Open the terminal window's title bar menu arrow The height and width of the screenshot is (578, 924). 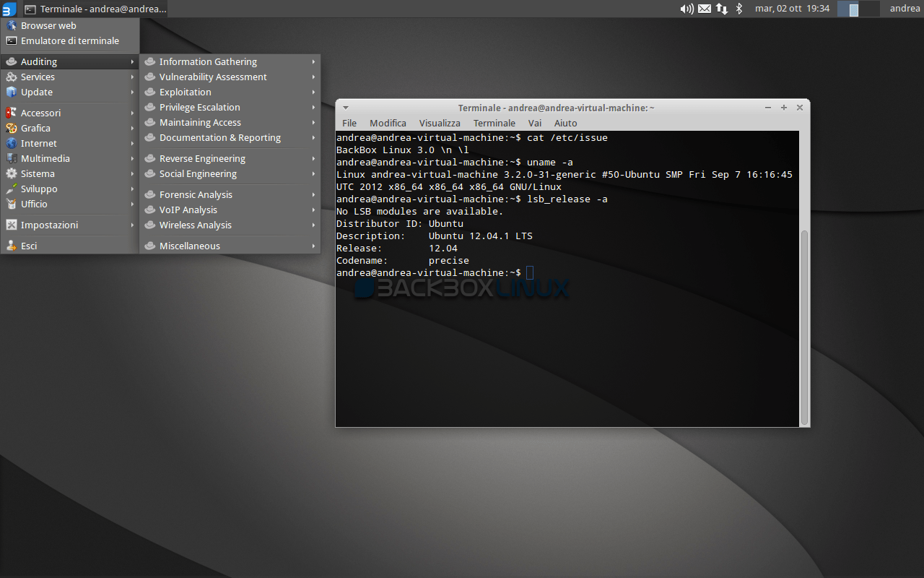pyautogui.click(x=345, y=108)
